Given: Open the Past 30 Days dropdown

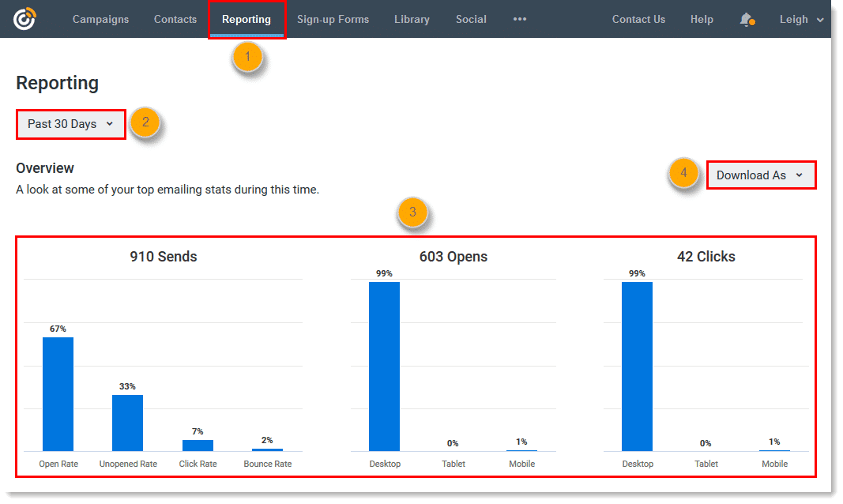Looking at the screenshot, I should (x=70, y=124).
